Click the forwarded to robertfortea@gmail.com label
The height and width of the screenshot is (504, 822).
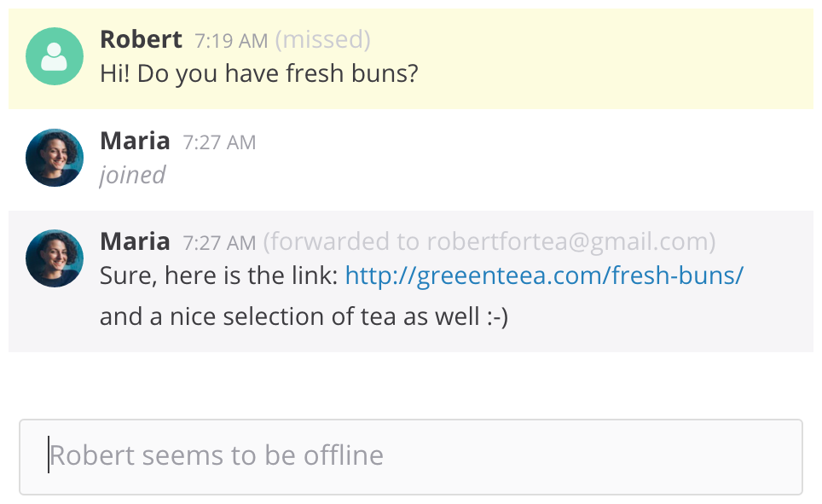click(489, 242)
